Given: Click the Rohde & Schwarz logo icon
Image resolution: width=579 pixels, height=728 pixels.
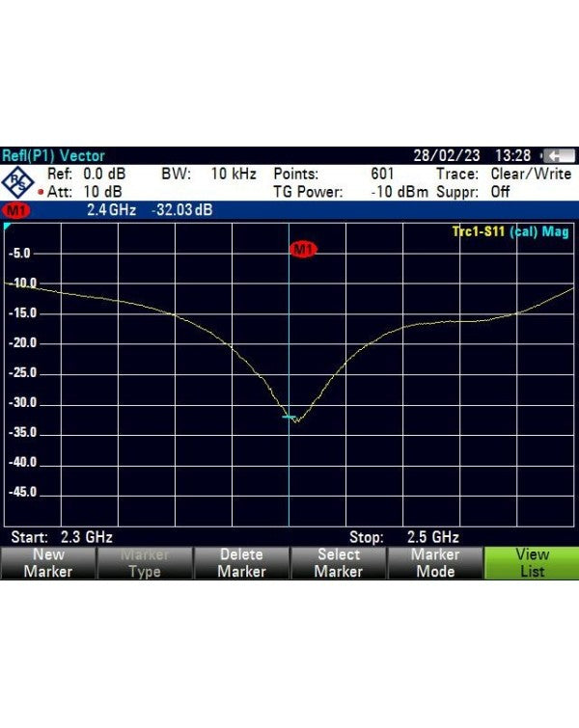Looking at the screenshot, I should pos(17,182).
